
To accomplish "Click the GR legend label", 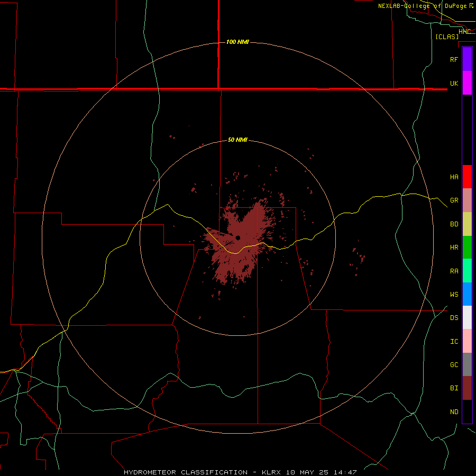I will [454, 200].
